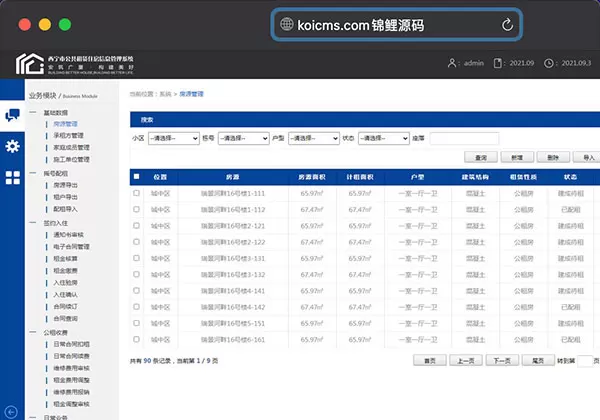Click the koicms.com address bar
This screenshot has width=600, height=420.
[x=397, y=25]
